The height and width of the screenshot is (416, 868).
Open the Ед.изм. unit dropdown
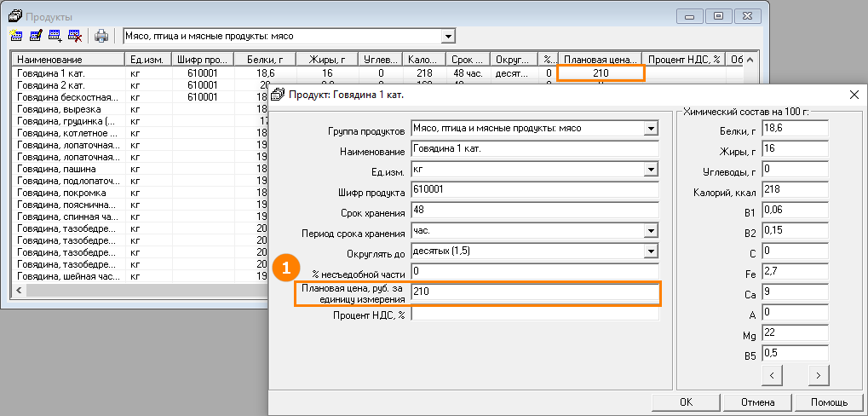pyautogui.click(x=651, y=170)
